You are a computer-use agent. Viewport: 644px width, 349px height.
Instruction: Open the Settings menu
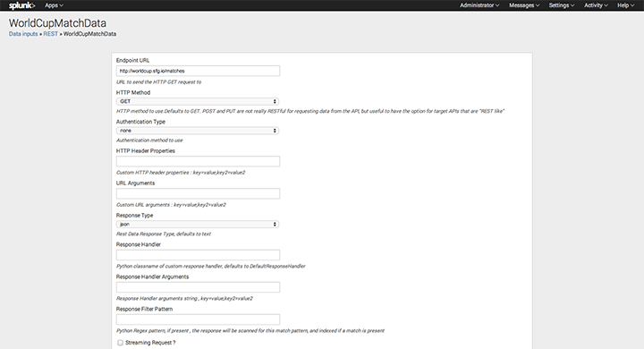tap(562, 5)
